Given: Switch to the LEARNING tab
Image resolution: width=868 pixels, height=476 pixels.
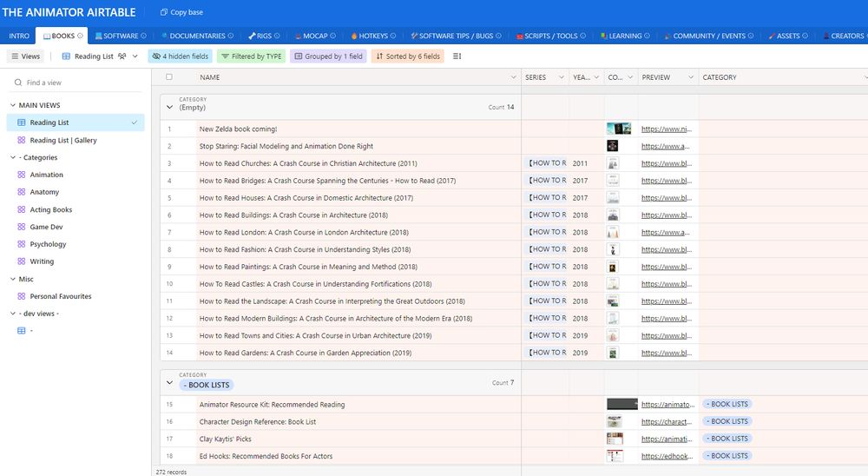Looking at the screenshot, I should [x=625, y=36].
